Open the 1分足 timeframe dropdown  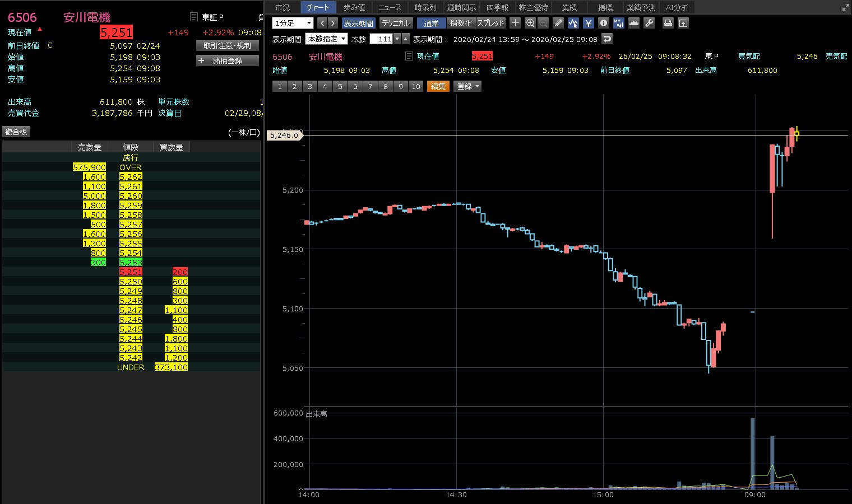pyautogui.click(x=293, y=23)
